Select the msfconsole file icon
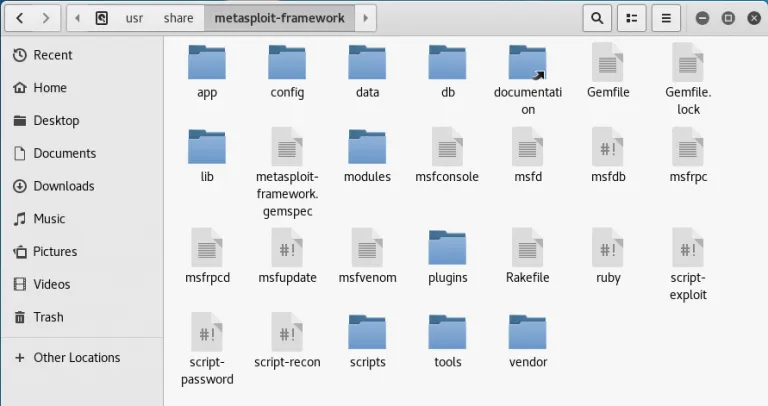768x406 pixels. pyautogui.click(x=447, y=147)
